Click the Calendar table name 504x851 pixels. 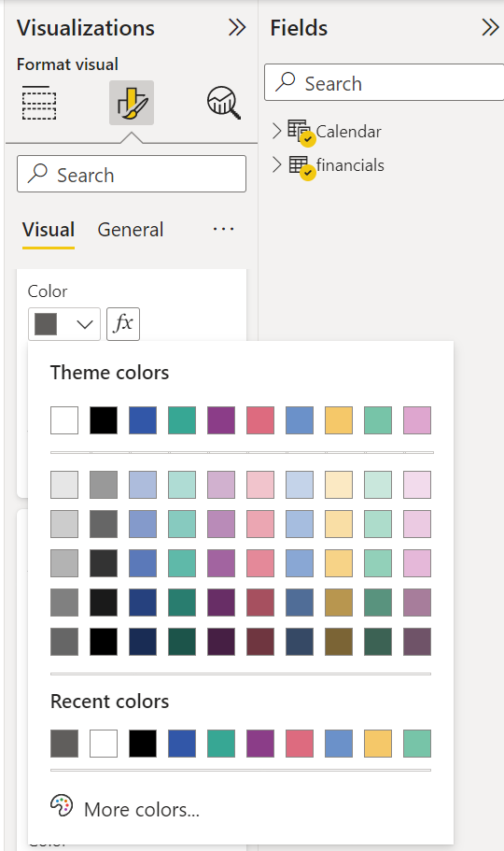348,132
